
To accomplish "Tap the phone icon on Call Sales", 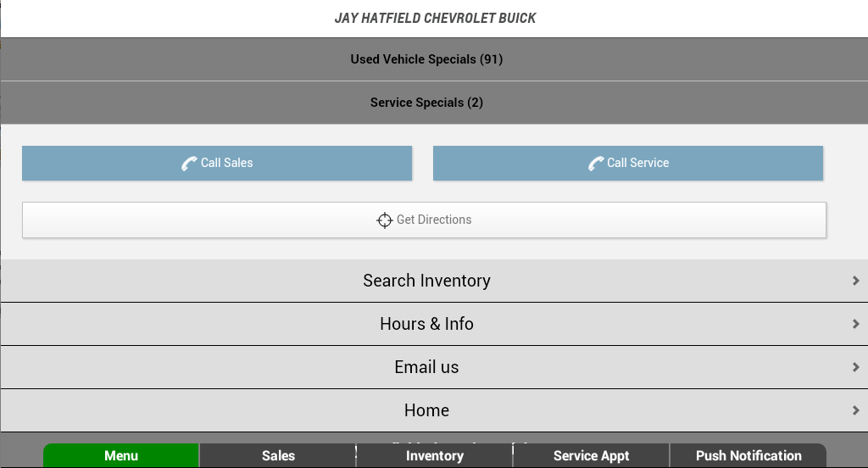I will point(189,164).
